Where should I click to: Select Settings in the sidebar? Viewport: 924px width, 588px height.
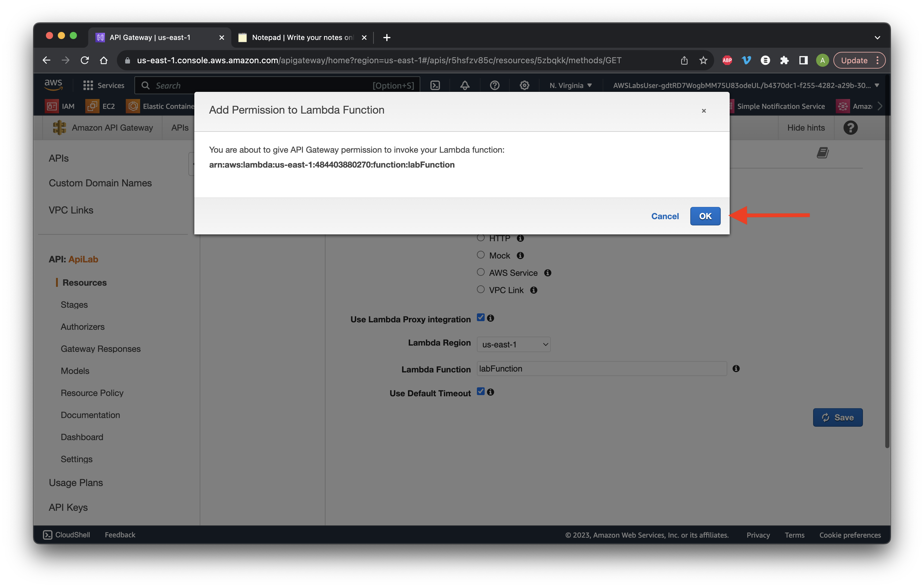pyautogui.click(x=76, y=459)
